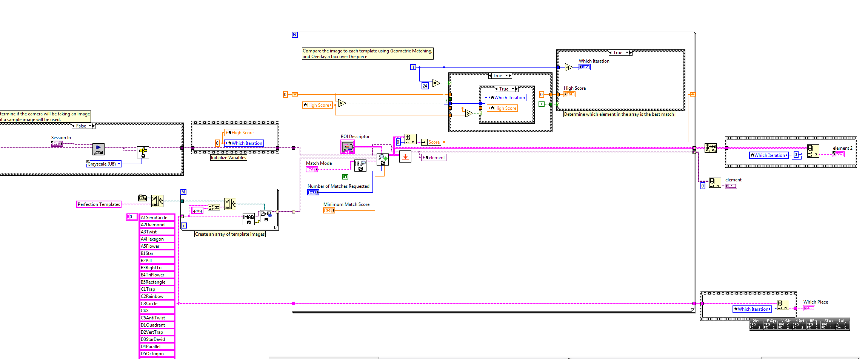Click Which Iteration local in Which Piece frame

point(752,309)
